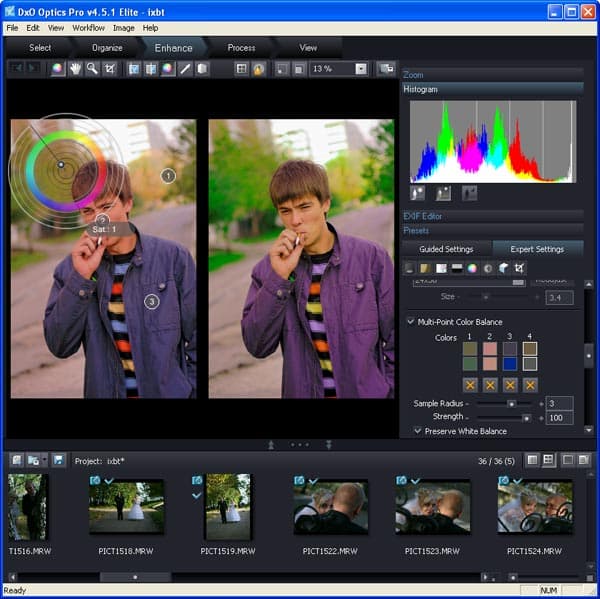600x599 pixels.
Task: Toggle checkmark on PICT1522.MRW thumbnail
Action: (x=313, y=481)
